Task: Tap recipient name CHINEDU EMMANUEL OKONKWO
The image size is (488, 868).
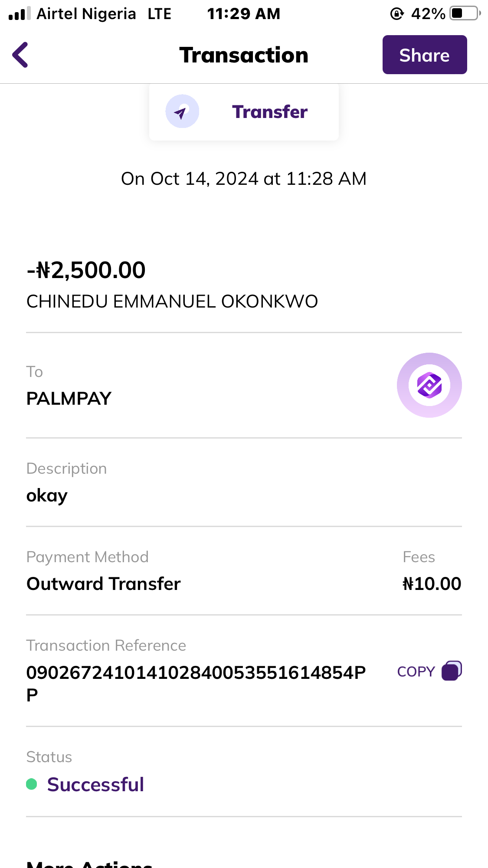Action: click(x=172, y=301)
